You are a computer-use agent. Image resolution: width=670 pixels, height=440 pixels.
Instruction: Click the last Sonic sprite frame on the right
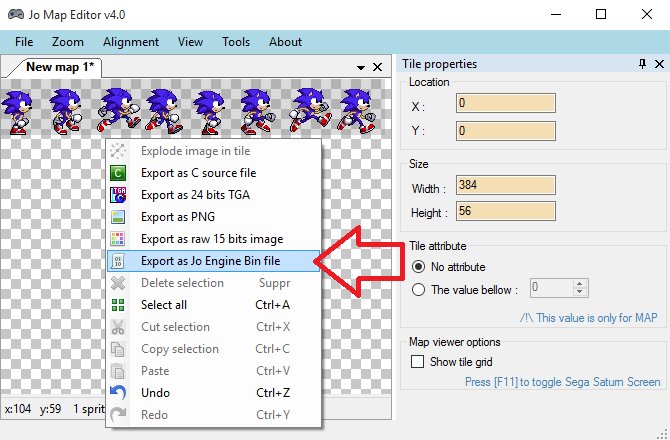pos(357,110)
